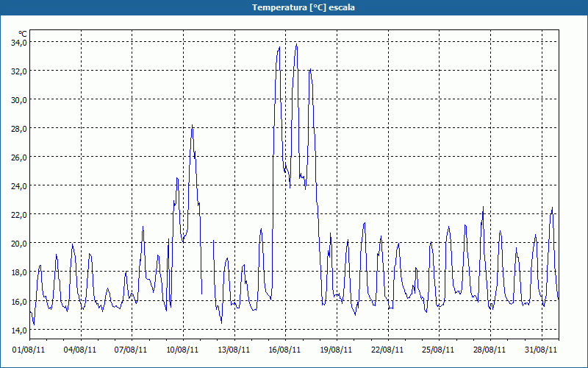Click the 28,0 y-axis label
The image size is (588, 368).
[18, 128]
